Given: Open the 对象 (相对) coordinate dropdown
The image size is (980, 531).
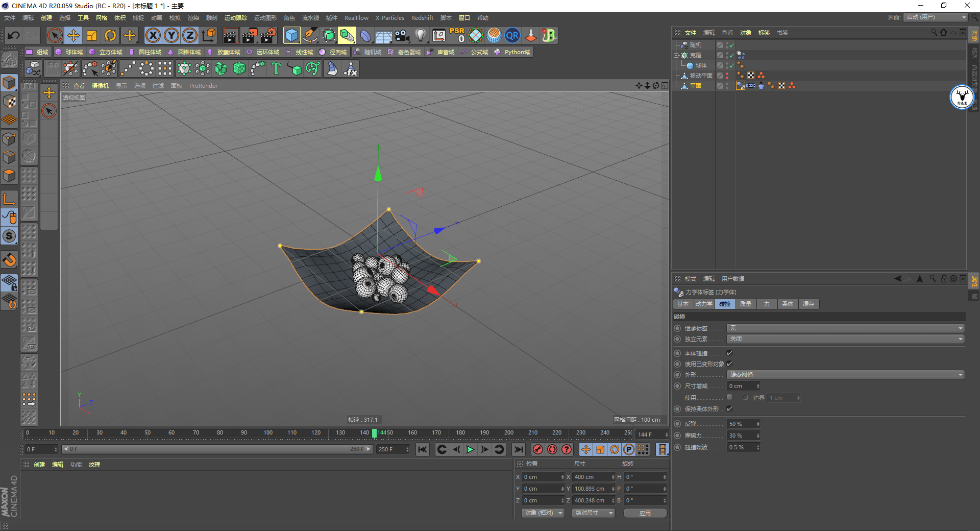Looking at the screenshot, I should [543, 513].
